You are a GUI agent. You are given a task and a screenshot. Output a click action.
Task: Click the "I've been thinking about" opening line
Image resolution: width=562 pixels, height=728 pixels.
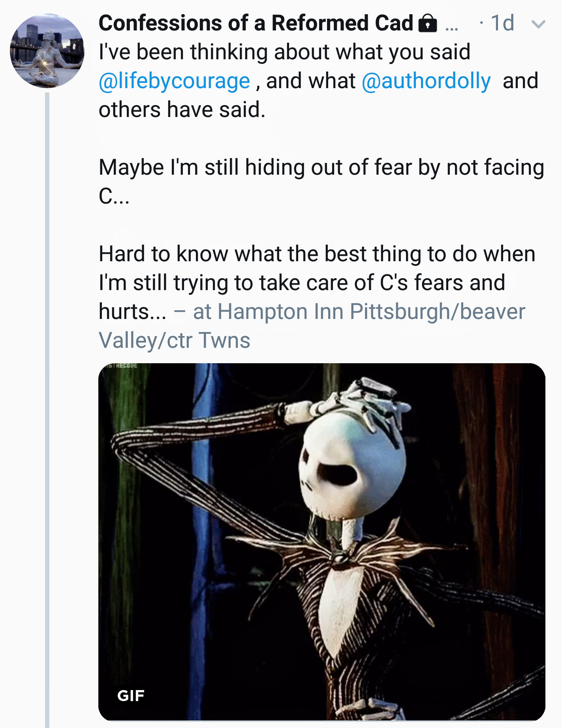click(284, 52)
